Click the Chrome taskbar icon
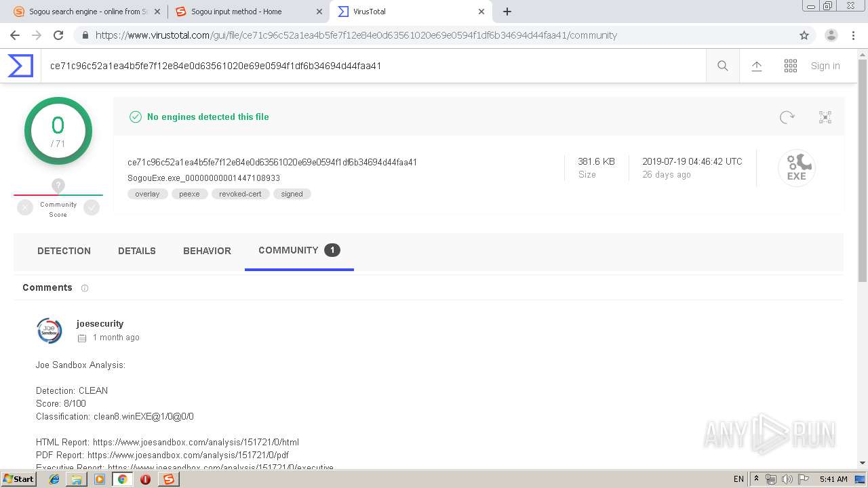Viewport: 868px width, 488px height. point(122,479)
